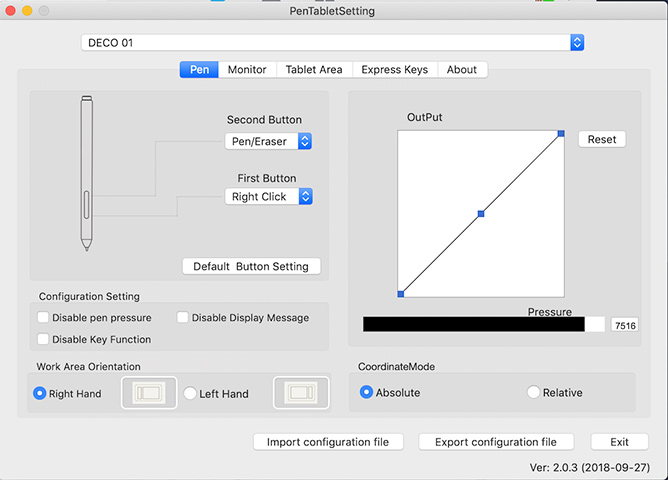Click the black pressure level bar

474,324
